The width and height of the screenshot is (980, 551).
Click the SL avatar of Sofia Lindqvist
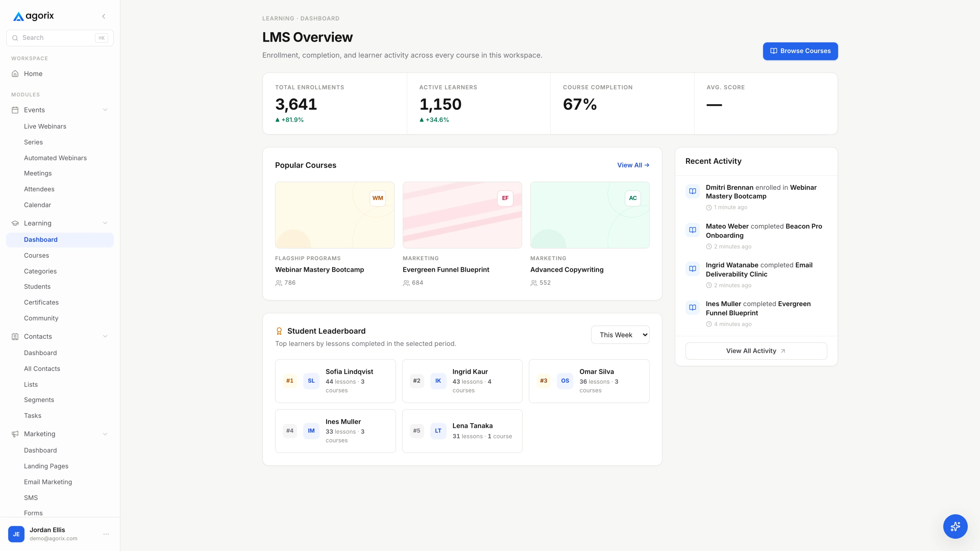pyautogui.click(x=311, y=380)
